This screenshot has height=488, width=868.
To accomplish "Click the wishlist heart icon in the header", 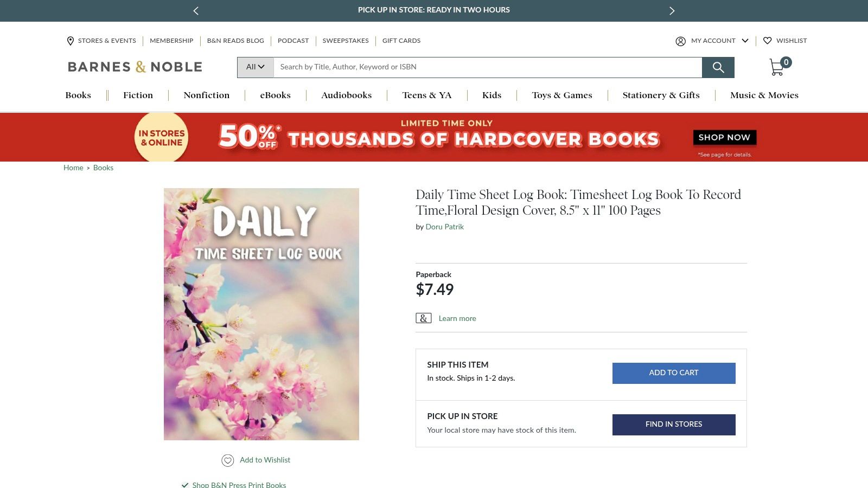I will point(768,41).
